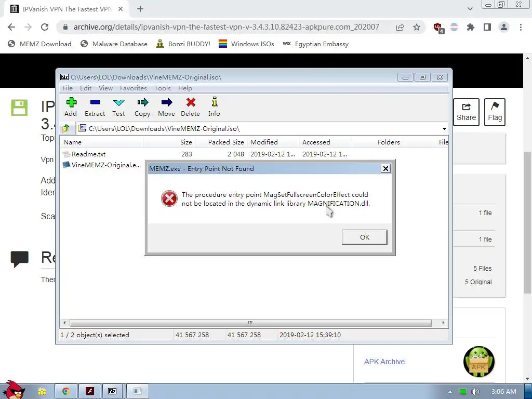This screenshot has width=532, height=399.
Task: Open the APK Archive link
Action: tap(384, 362)
